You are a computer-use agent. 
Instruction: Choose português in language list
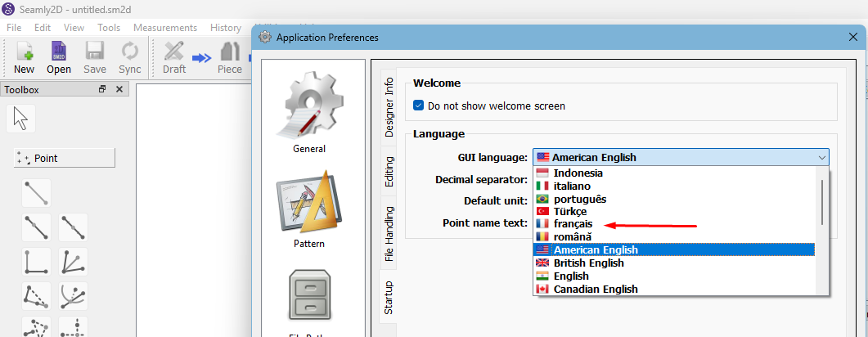click(673, 199)
